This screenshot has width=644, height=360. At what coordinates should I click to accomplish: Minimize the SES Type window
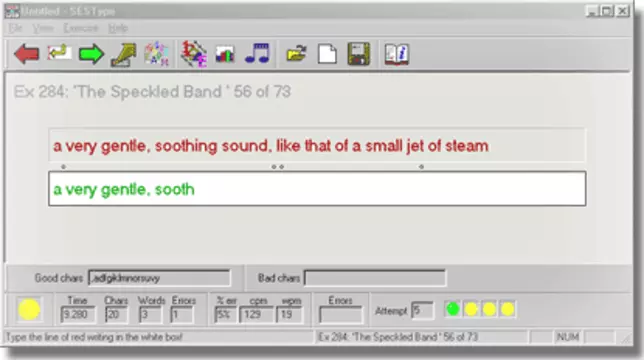pyautogui.click(x=592, y=11)
